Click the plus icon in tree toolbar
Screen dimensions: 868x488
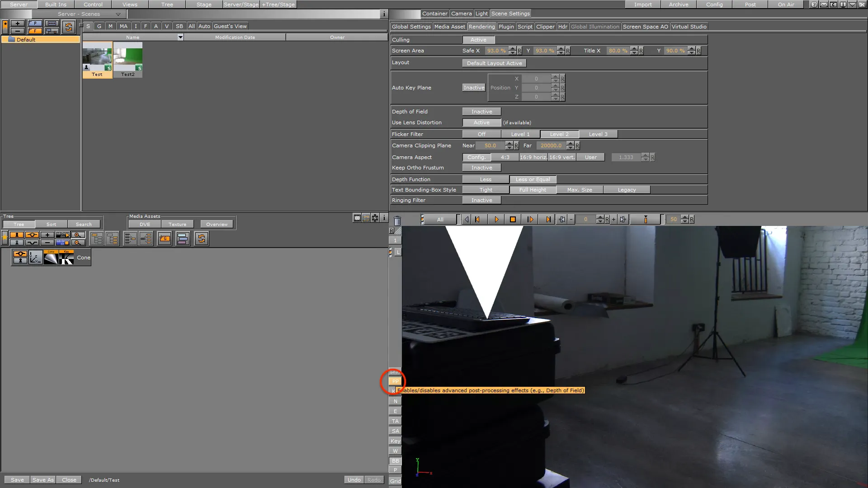tap(47, 235)
